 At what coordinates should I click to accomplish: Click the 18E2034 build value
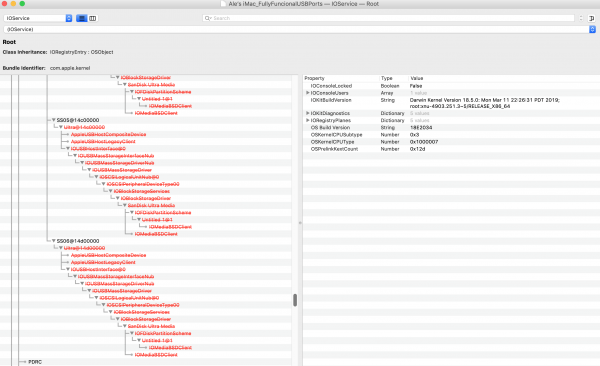coord(421,127)
